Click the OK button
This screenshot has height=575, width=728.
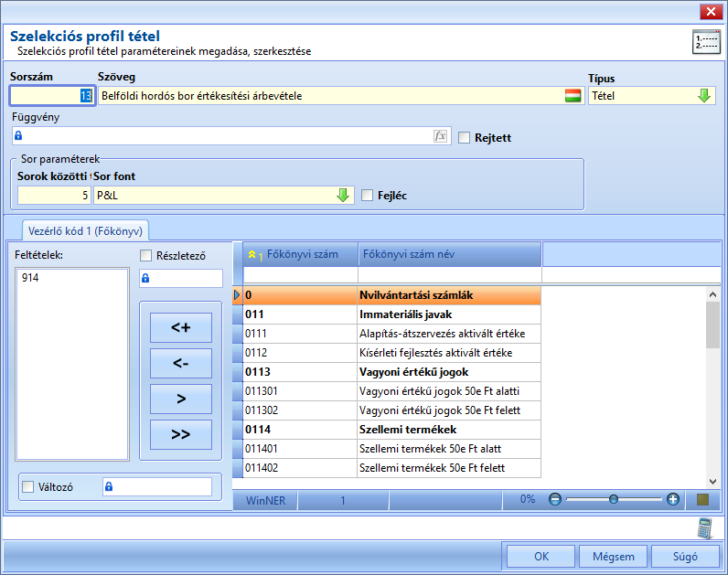[541, 557]
